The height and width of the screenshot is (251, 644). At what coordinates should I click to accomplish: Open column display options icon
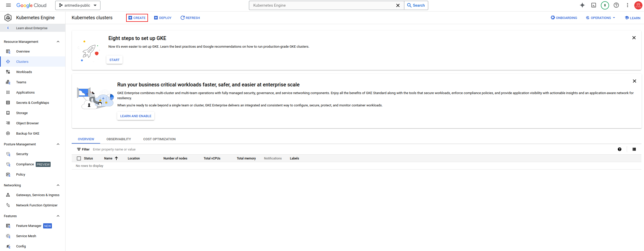(634, 149)
